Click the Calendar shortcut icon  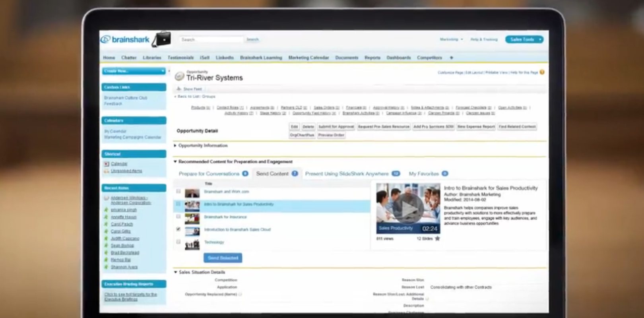point(107,164)
